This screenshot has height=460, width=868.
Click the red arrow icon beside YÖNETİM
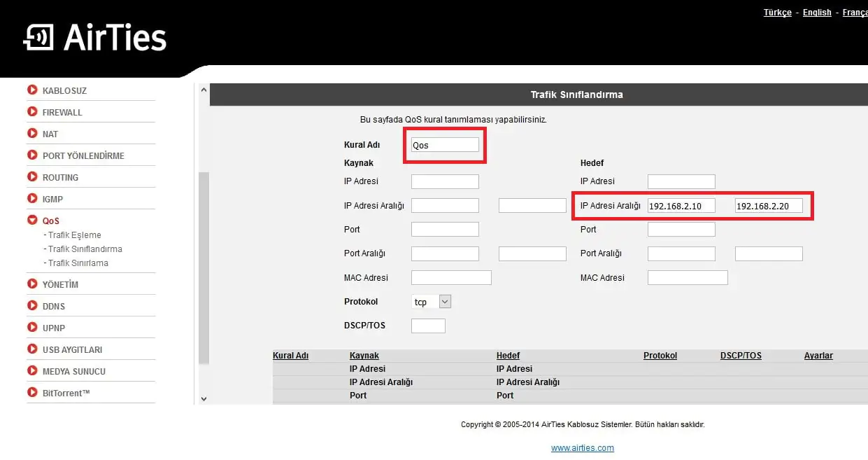pyautogui.click(x=32, y=284)
